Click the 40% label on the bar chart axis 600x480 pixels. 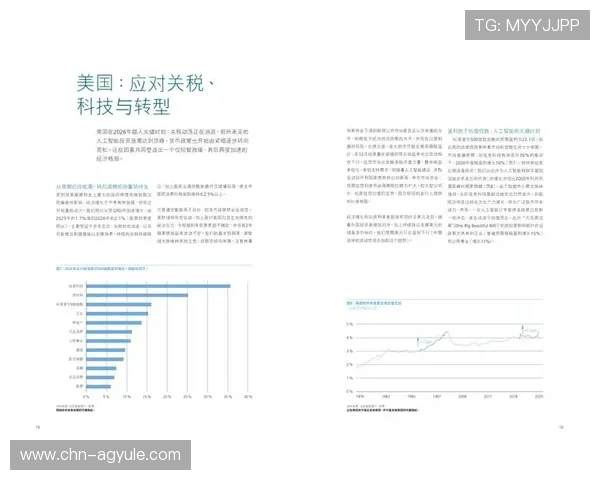[x=248, y=397]
